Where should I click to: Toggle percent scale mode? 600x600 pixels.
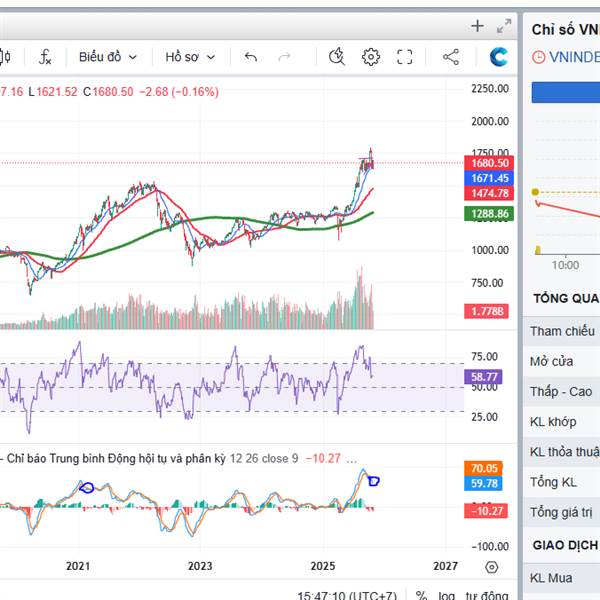[422, 596]
